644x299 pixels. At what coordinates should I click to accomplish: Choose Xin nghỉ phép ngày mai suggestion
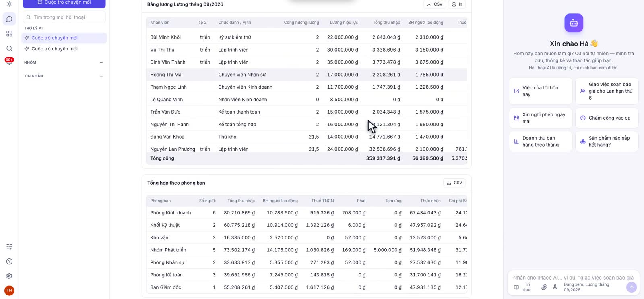click(x=541, y=118)
